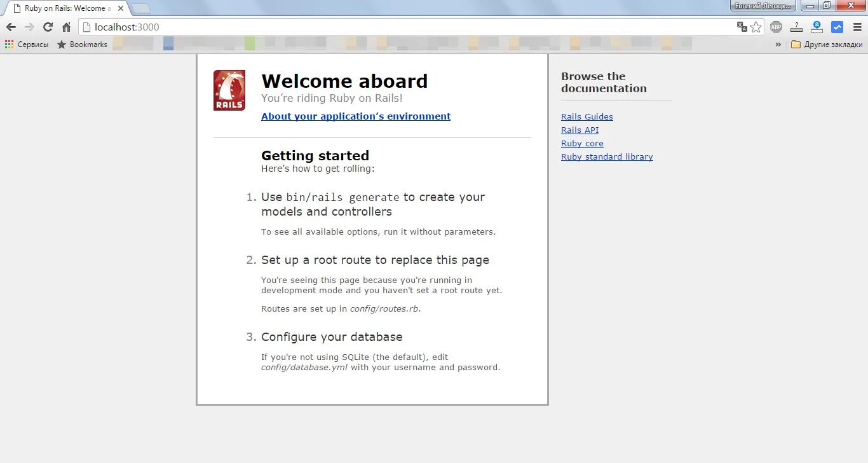
Task: Click 'Browse the documentation' heading
Action: (604, 83)
